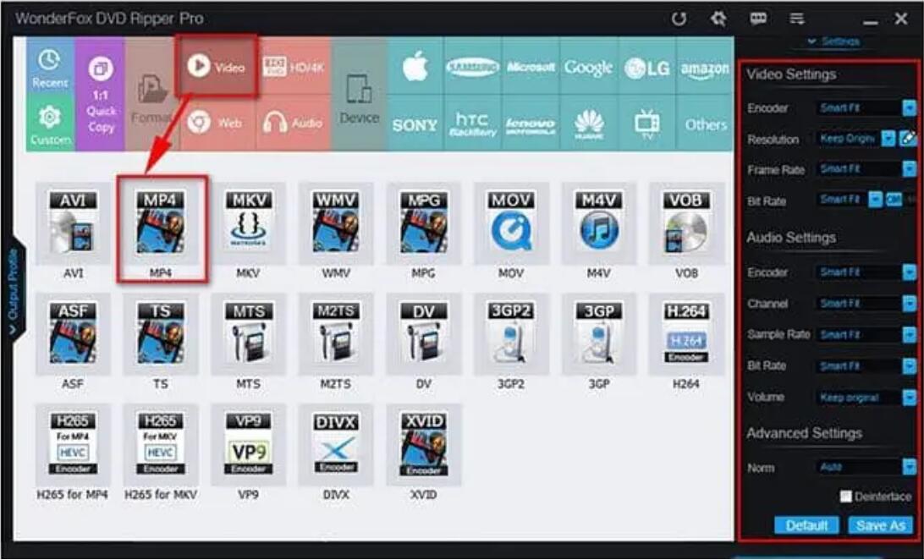Select the MOV QuickTime format
This screenshot has height=560, width=924.
point(511,223)
